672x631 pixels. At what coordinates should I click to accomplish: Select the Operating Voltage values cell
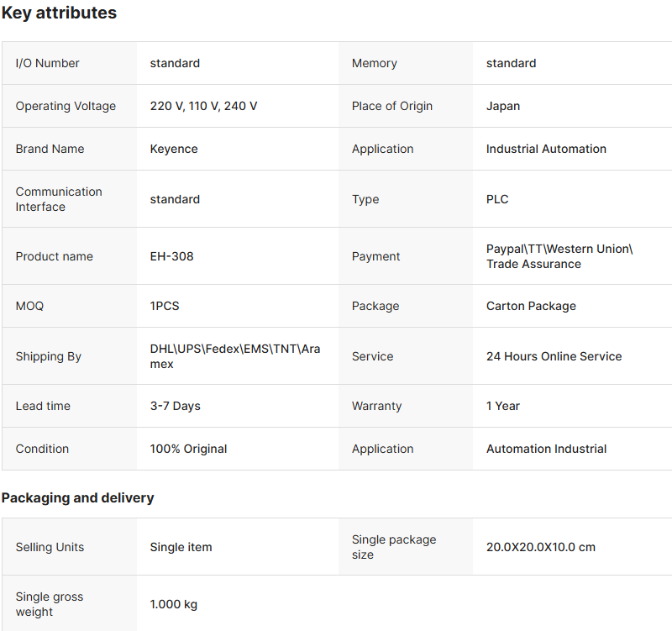tap(203, 106)
